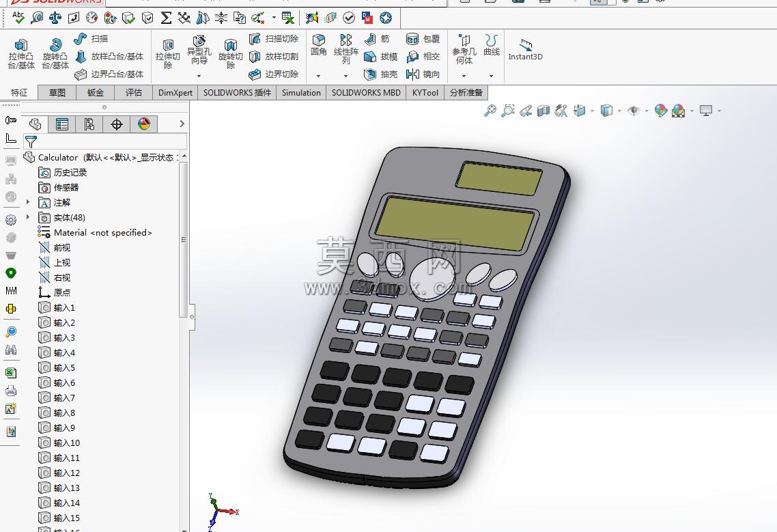Click Zoom to Fit magnifier icon
777x532 pixels.
(x=490, y=111)
